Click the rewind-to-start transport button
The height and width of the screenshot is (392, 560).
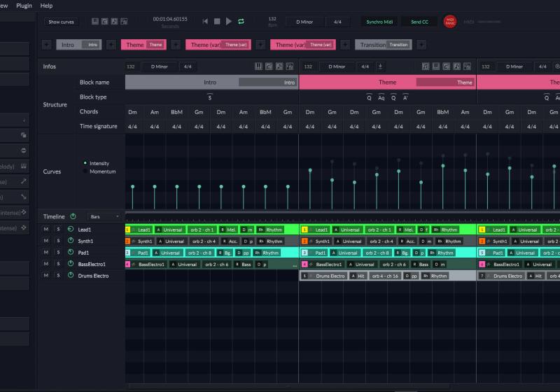click(205, 22)
